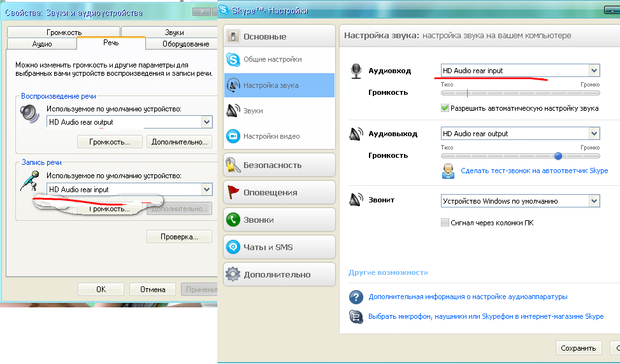Click Дополнительно button under playback device

coord(179,142)
